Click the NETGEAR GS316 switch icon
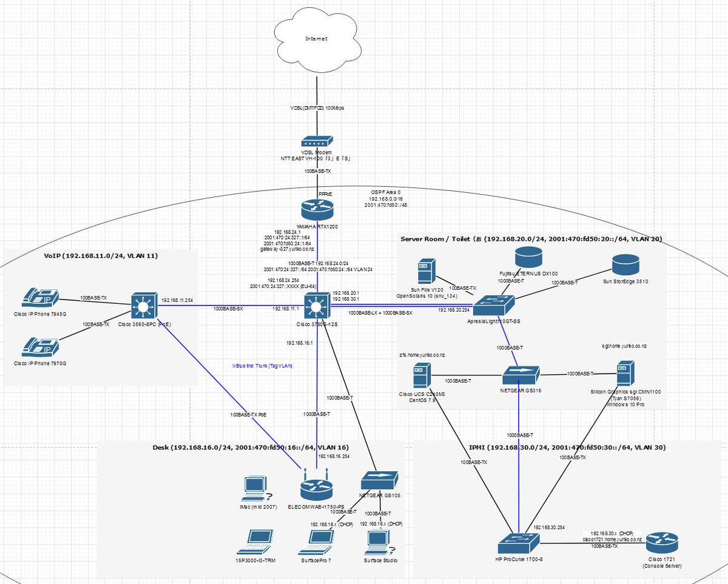The height and width of the screenshot is (584, 728). [521, 374]
